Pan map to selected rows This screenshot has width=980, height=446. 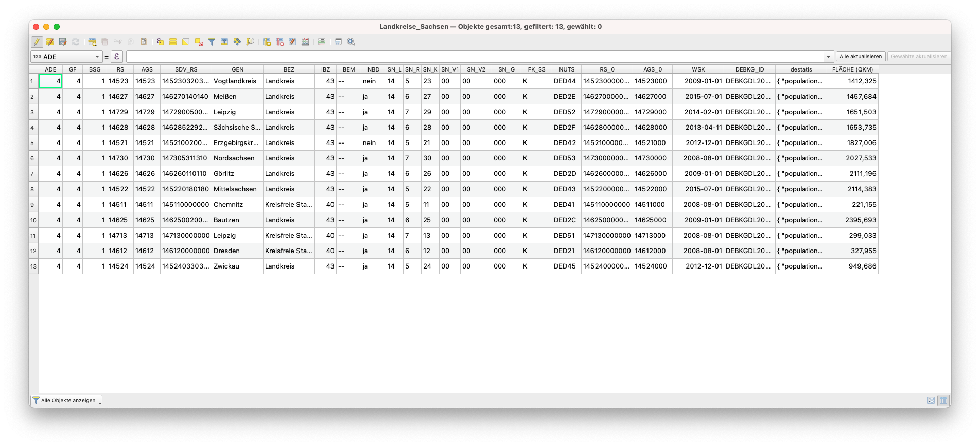point(237,42)
